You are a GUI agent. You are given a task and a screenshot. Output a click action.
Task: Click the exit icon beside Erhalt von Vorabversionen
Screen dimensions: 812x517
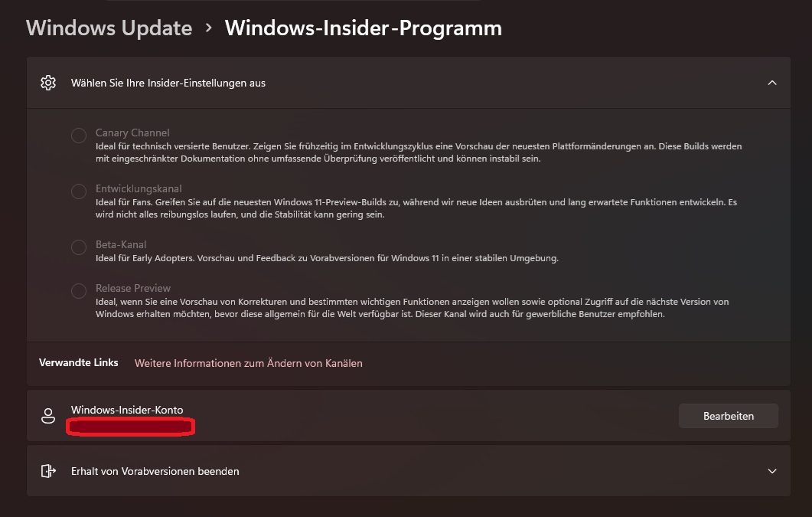[x=48, y=471]
